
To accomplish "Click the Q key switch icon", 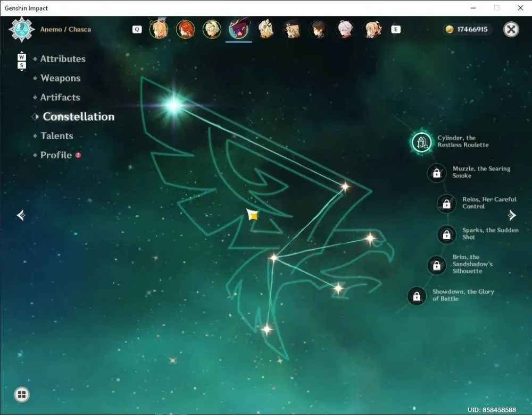I will [137, 29].
